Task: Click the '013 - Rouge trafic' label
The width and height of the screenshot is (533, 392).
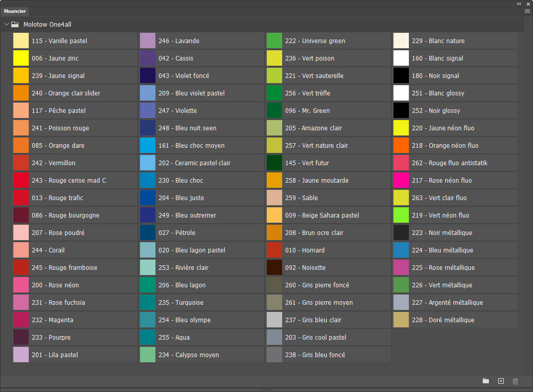Action: click(57, 198)
